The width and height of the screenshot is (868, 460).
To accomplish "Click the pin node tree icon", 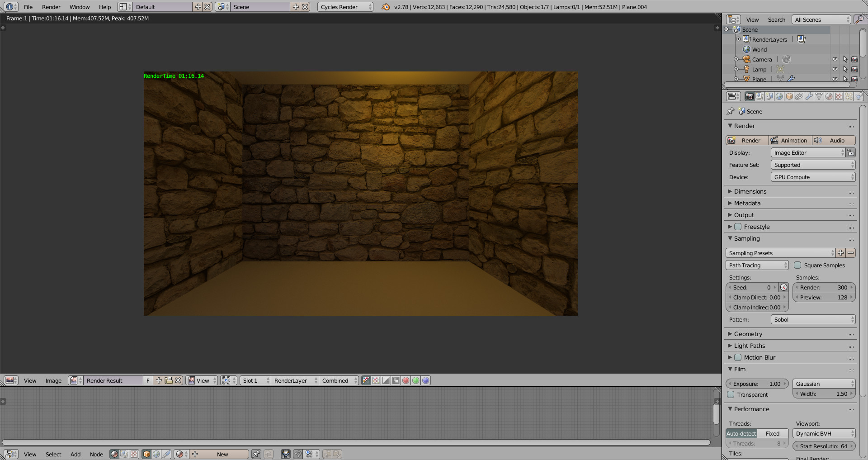I will tap(256, 454).
